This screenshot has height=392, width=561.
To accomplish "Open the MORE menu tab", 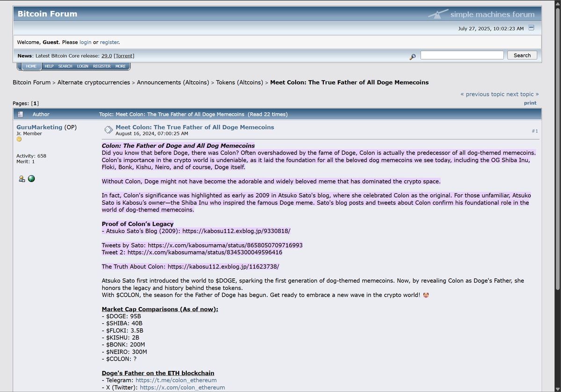I will point(121,66).
